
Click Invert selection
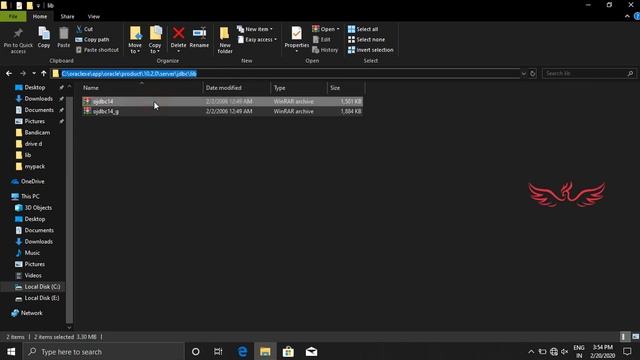[371, 50]
